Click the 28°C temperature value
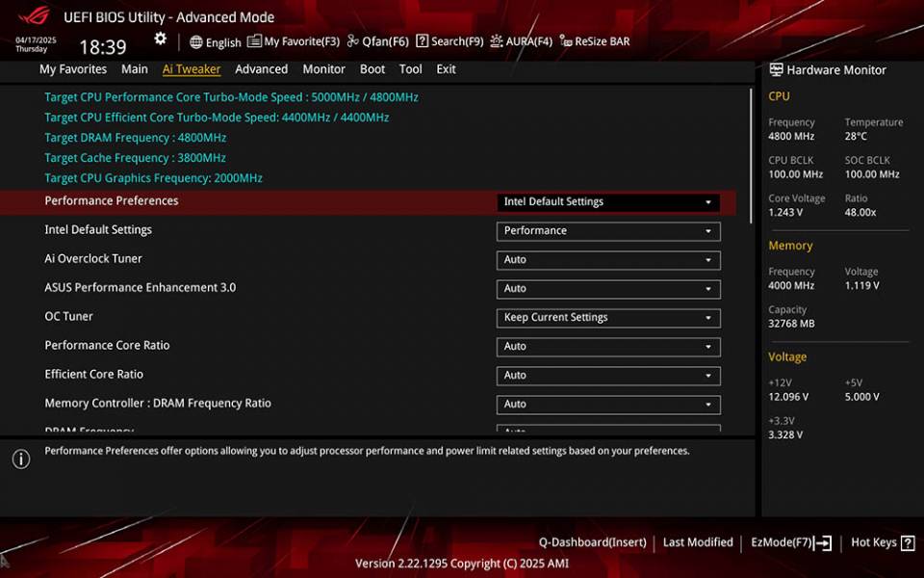Screen dimensions: 924x578 click(856, 136)
